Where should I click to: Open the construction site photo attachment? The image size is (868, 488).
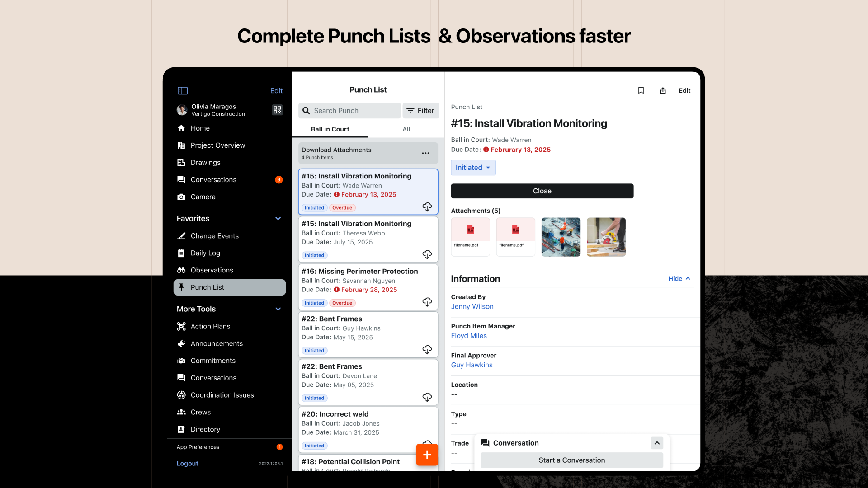point(561,237)
